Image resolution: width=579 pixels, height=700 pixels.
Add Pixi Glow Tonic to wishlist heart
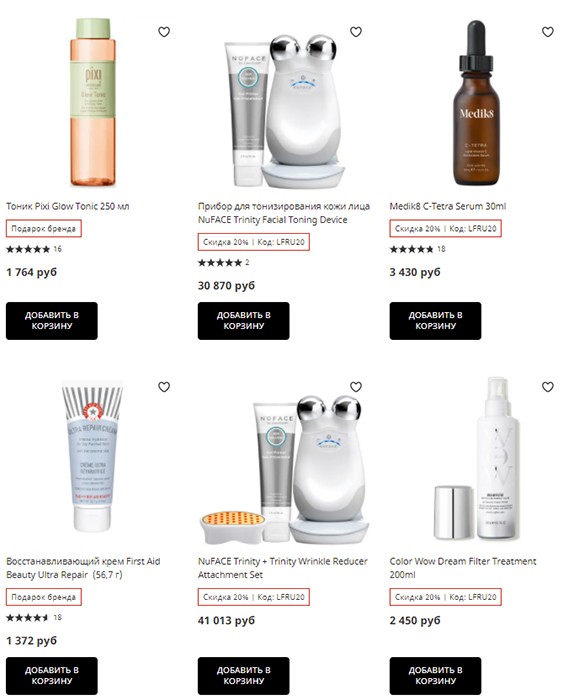(x=164, y=32)
